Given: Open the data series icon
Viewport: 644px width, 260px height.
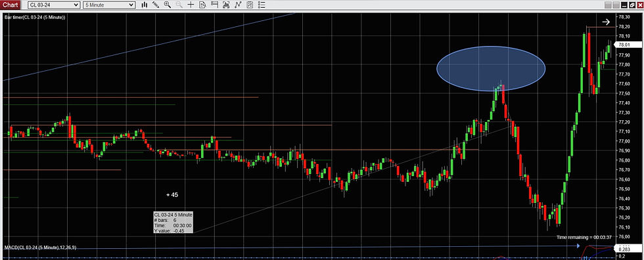Looking at the screenshot, I should (226, 5).
